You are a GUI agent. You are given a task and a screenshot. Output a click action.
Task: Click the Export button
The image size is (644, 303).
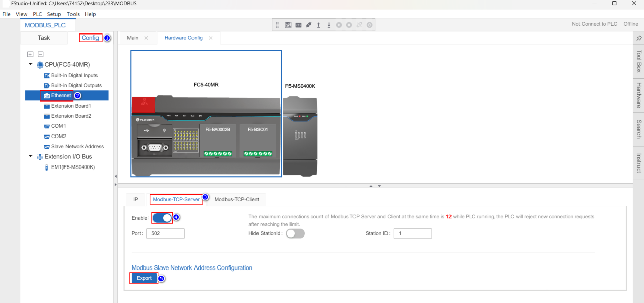coord(144,278)
